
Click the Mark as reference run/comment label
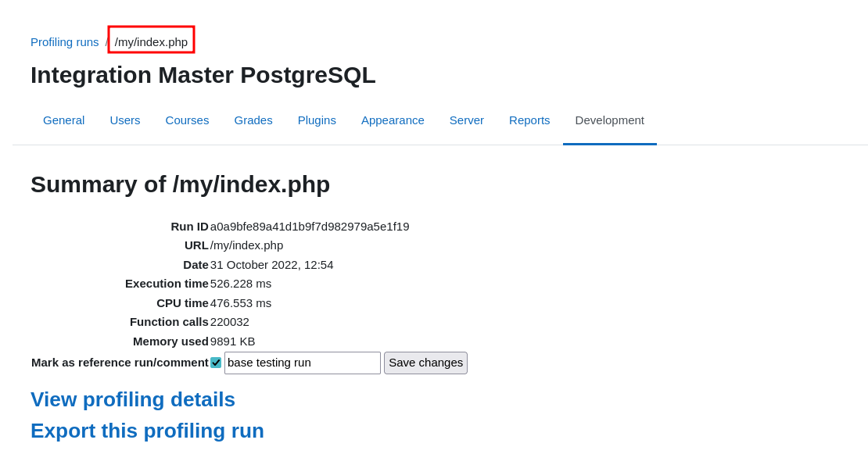tap(120, 363)
